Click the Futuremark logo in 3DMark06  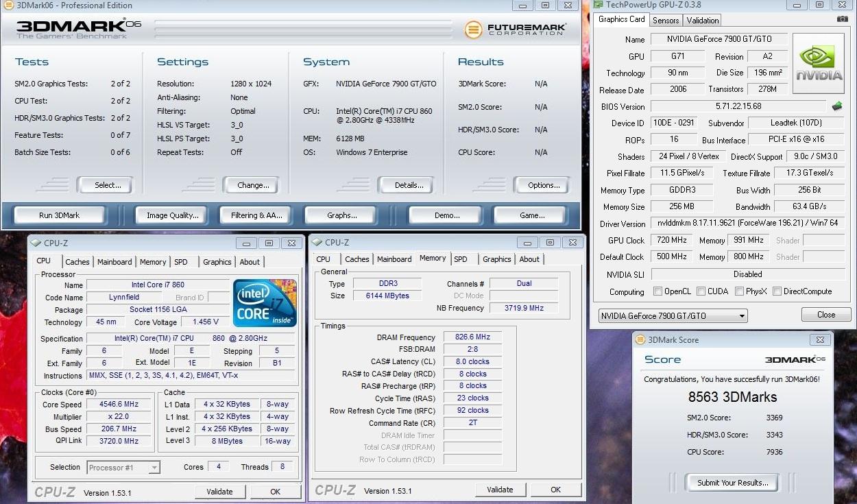pyautogui.click(x=515, y=29)
